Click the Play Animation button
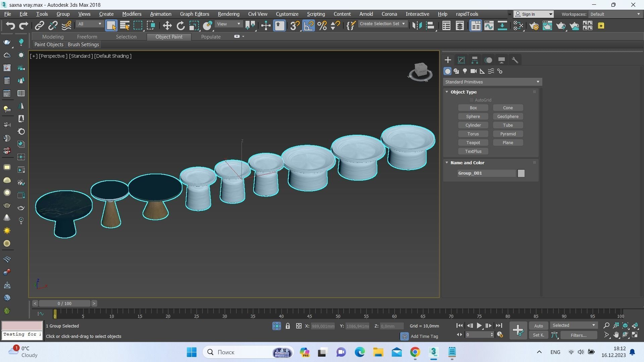Image resolution: width=644 pixels, height=362 pixels. pos(479,325)
